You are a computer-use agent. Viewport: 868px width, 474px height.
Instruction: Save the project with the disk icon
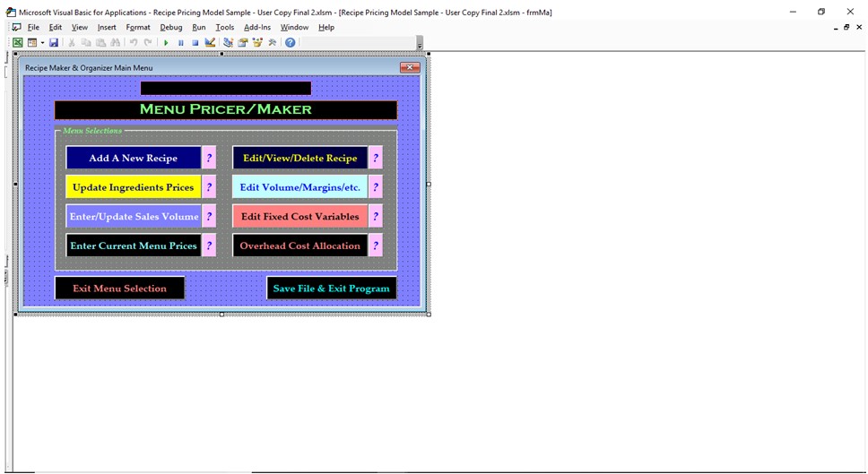[54, 42]
